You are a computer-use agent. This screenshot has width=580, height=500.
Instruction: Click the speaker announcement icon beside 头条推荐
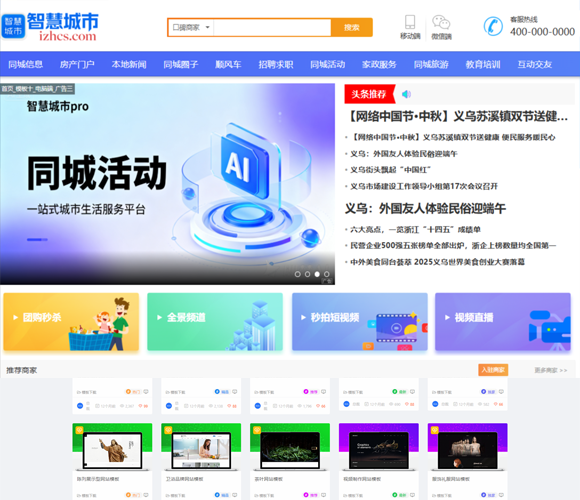pyautogui.click(x=407, y=94)
